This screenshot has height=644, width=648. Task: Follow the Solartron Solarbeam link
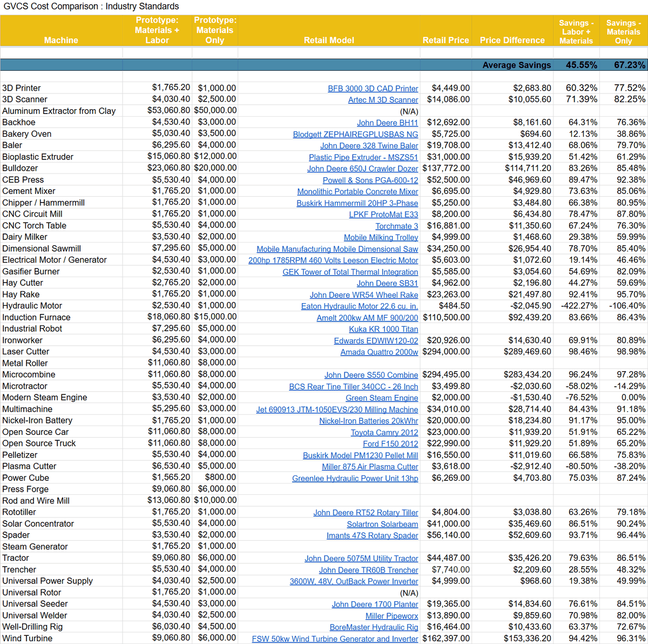(x=382, y=524)
